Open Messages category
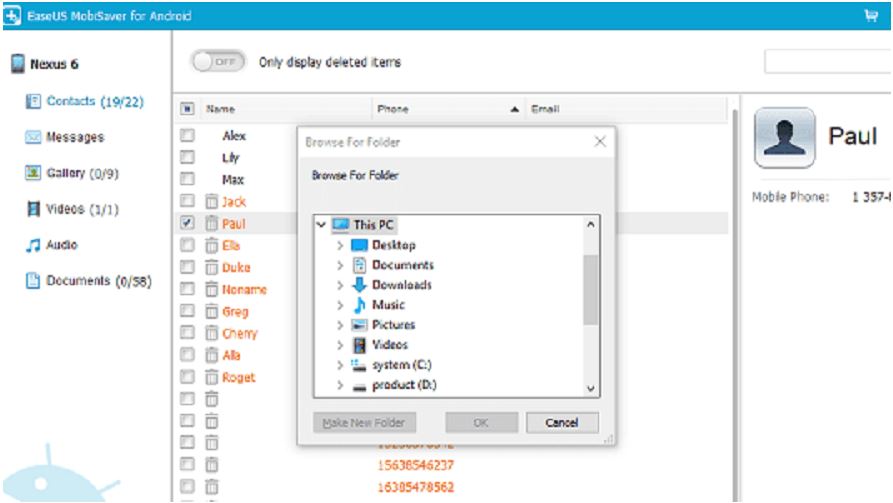Viewport: 893px width, 503px height. click(75, 137)
